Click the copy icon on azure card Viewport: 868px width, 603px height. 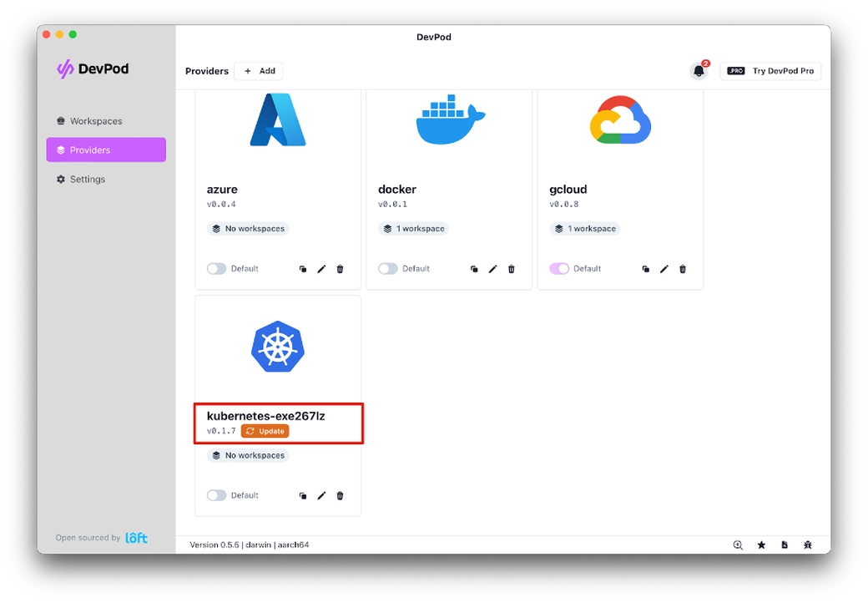303,269
